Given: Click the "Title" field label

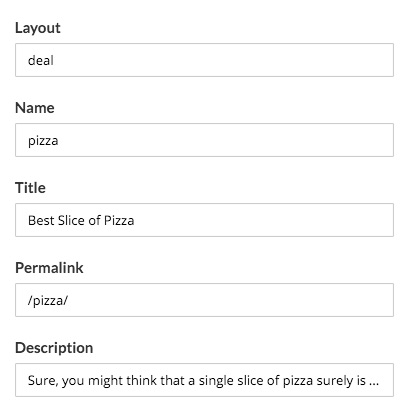Looking at the screenshot, I should (30, 188).
